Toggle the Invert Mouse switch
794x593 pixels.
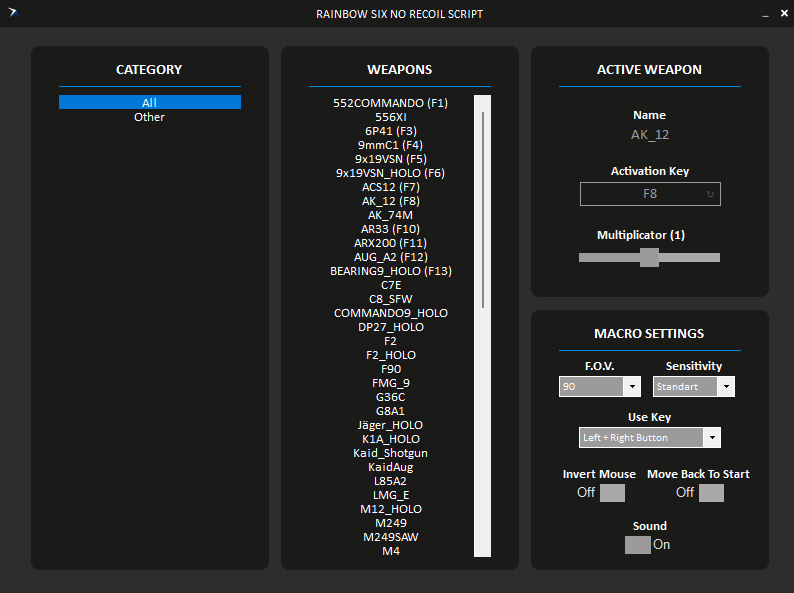coord(612,492)
